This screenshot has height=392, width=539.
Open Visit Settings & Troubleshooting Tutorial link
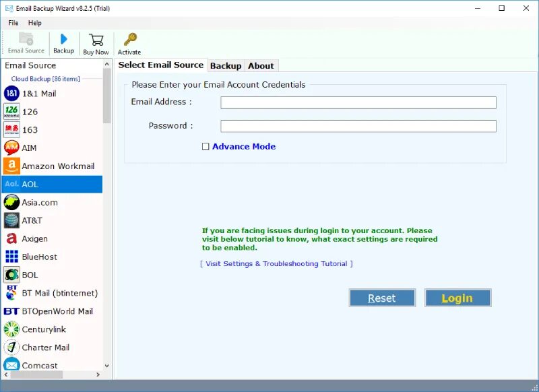pos(276,263)
